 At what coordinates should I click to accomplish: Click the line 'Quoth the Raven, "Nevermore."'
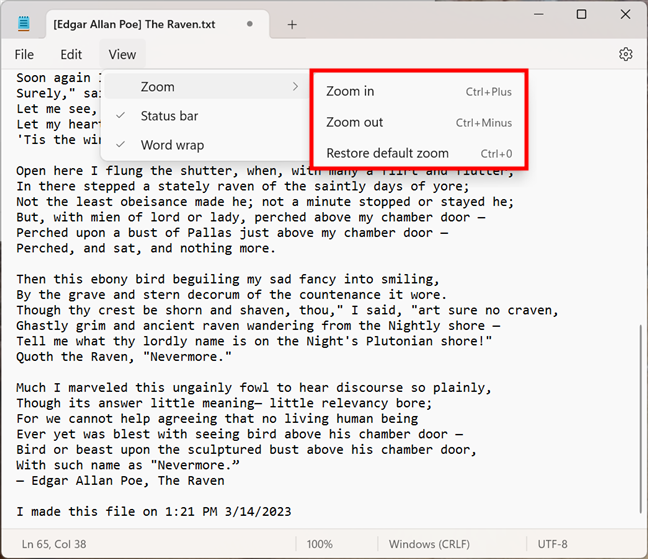124,357
